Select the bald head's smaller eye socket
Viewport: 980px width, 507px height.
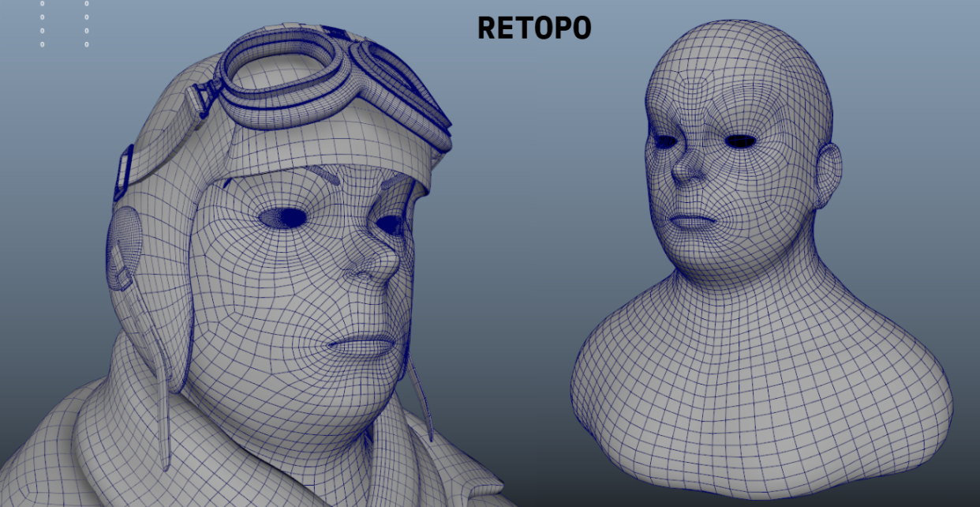pyautogui.click(x=665, y=142)
